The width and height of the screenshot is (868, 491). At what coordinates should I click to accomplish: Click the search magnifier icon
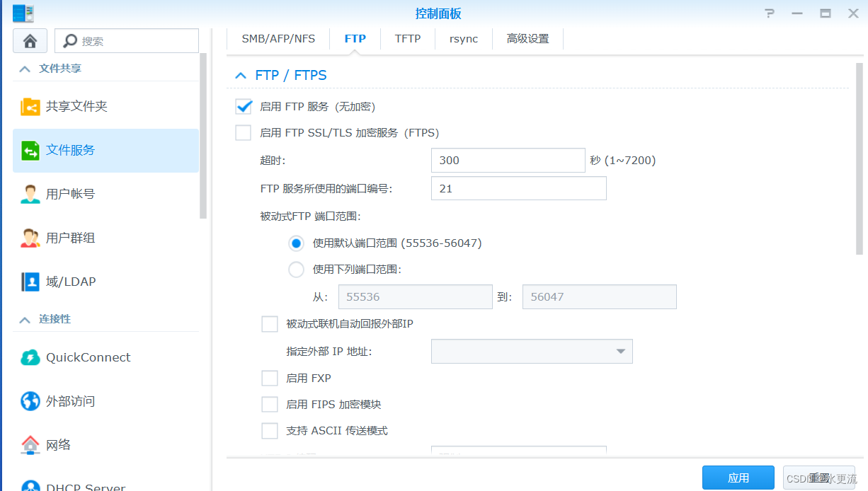[x=69, y=41]
